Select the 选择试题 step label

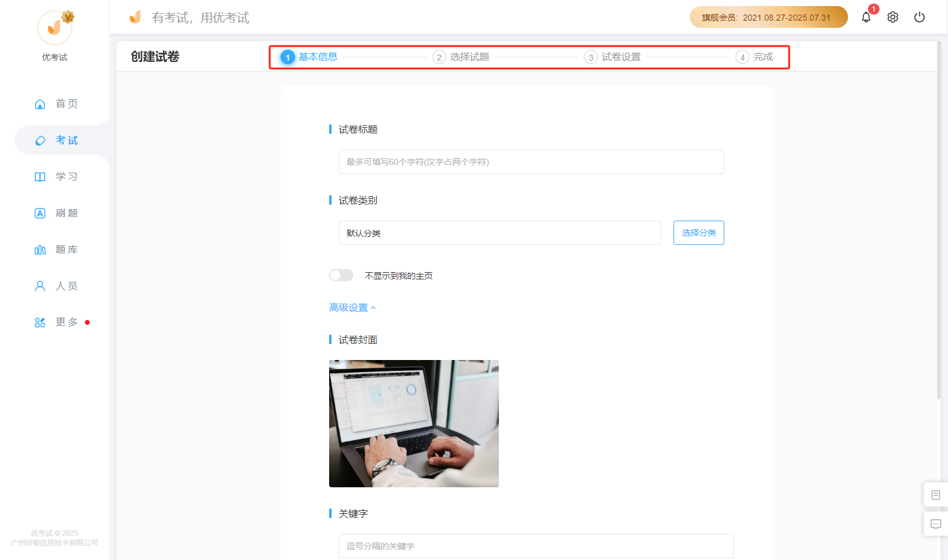pyautogui.click(x=470, y=57)
